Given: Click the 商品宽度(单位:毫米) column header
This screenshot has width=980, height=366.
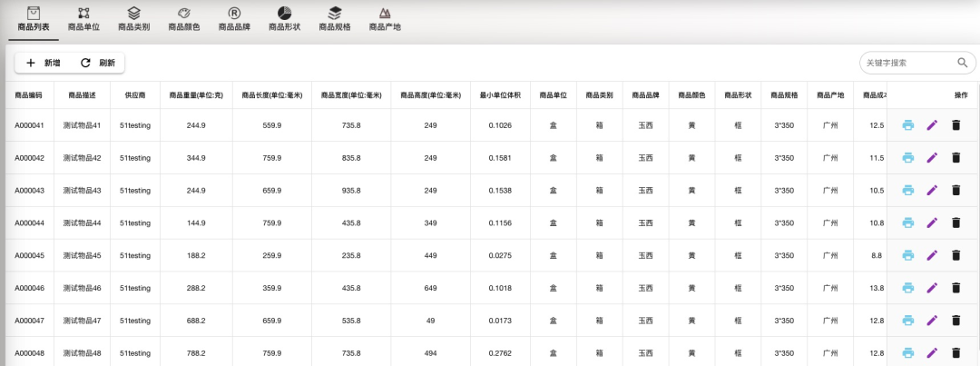Looking at the screenshot, I should tap(351, 95).
